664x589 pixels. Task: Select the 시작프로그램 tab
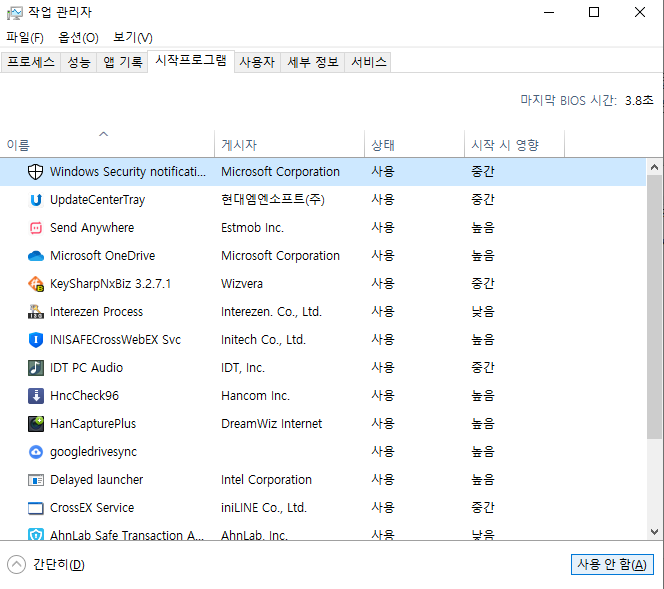[x=191, y=61]
